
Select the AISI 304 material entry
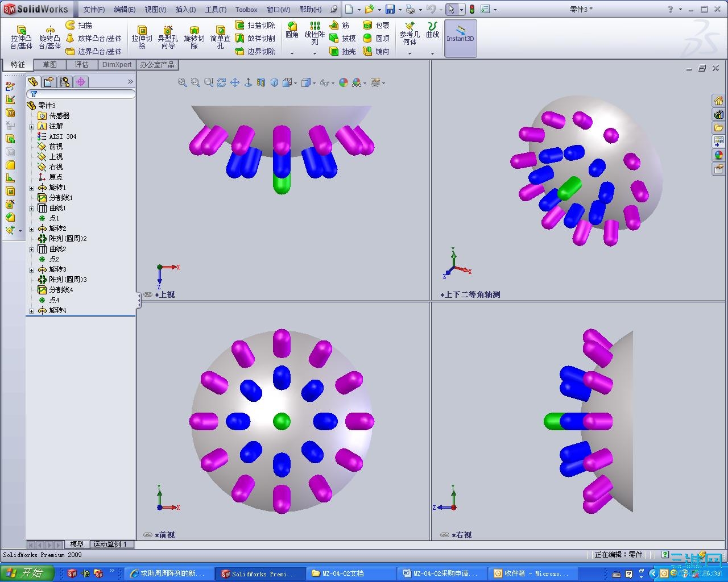click(57, 136)
